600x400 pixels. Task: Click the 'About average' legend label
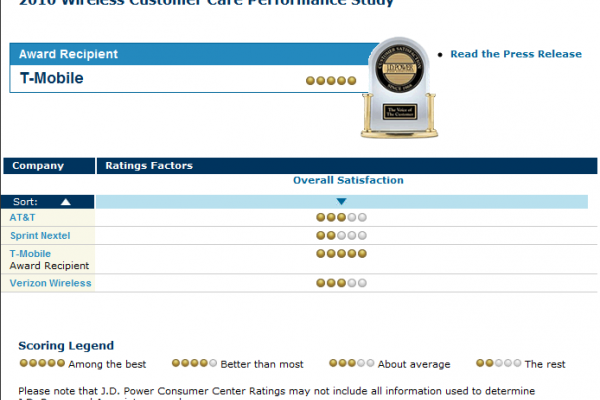click(414, 364)
